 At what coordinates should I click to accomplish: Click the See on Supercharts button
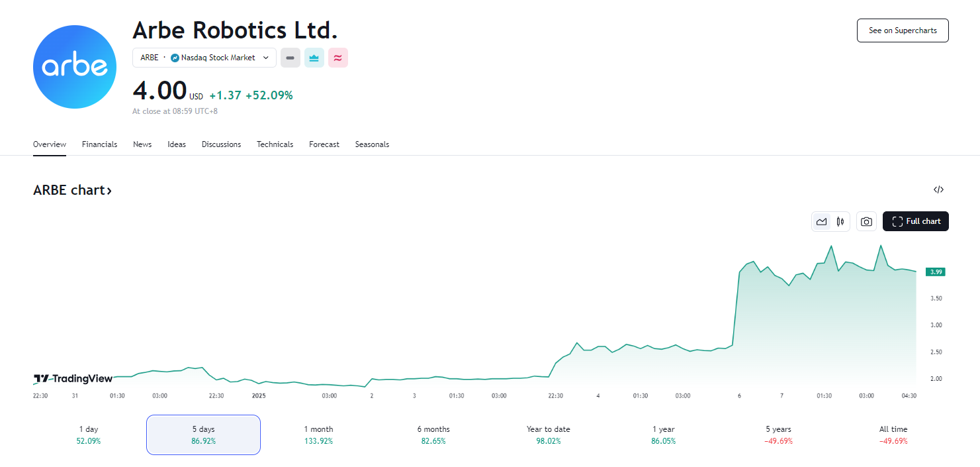point(902,30)
